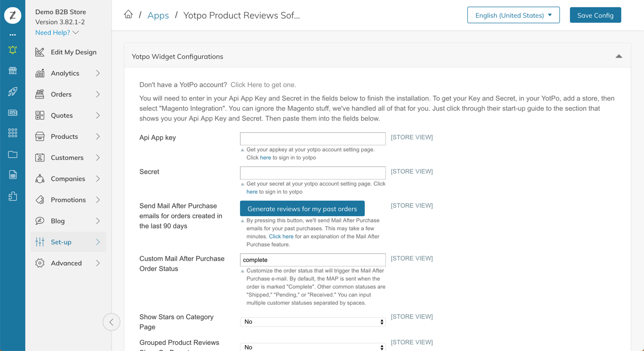Open the apps grid icon
644x351 pixels.
(x=13, y=133)
